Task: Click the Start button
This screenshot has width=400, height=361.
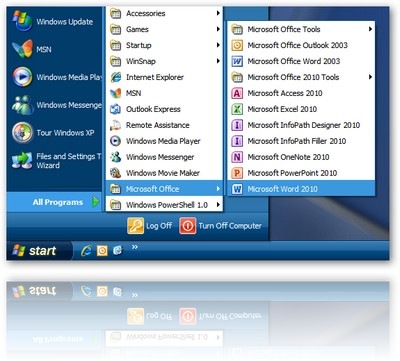Action: (x=39, y=250)
